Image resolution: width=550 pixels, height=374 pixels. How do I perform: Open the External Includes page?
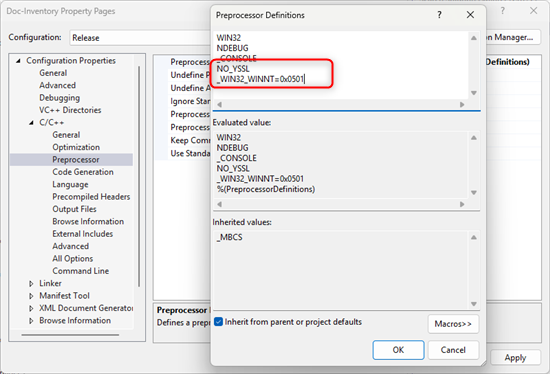pos(83,234)
